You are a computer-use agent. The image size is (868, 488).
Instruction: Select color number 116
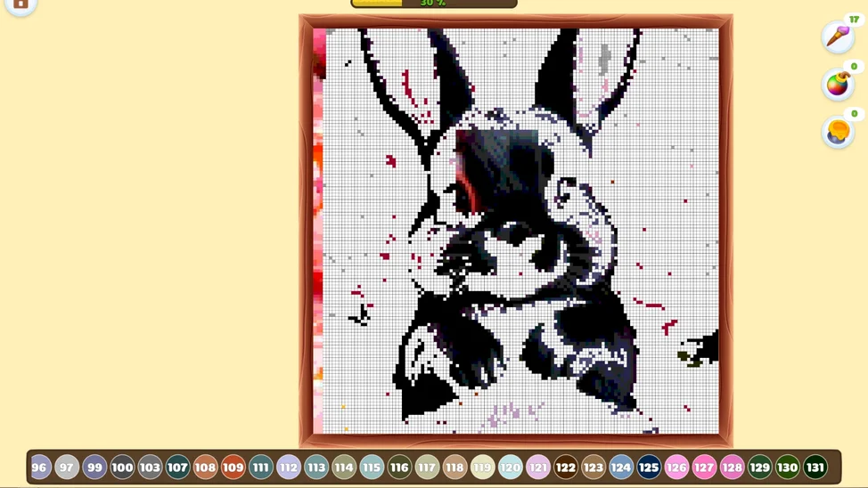click(399, 468)
